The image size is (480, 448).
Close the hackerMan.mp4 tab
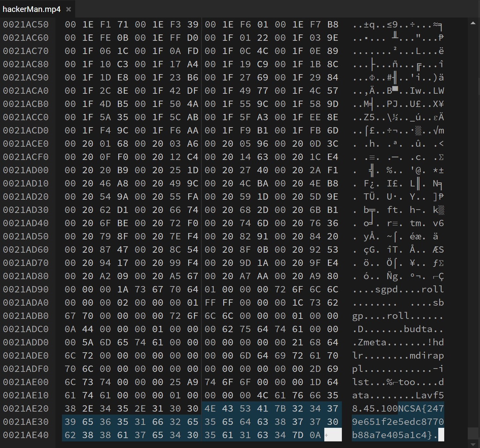69,9
